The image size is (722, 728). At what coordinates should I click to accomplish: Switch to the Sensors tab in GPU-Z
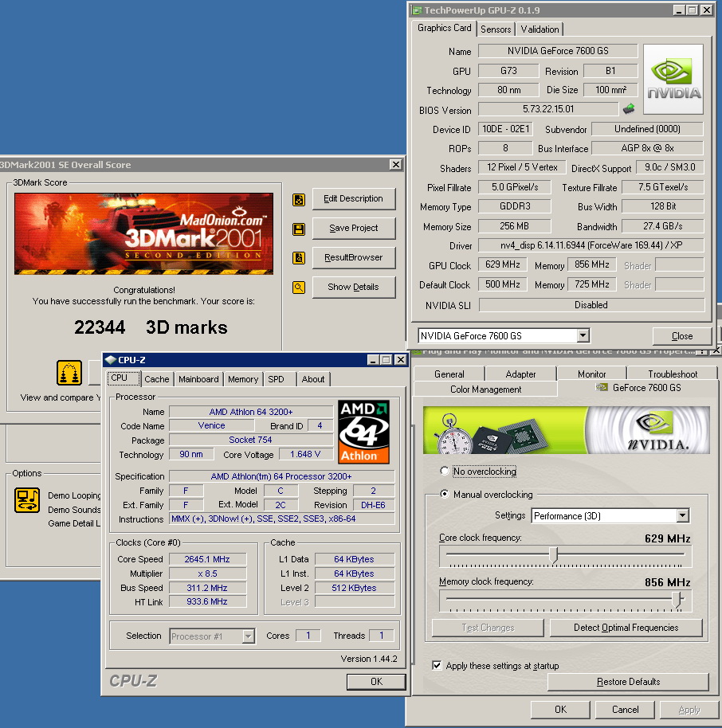click(496, 29)
